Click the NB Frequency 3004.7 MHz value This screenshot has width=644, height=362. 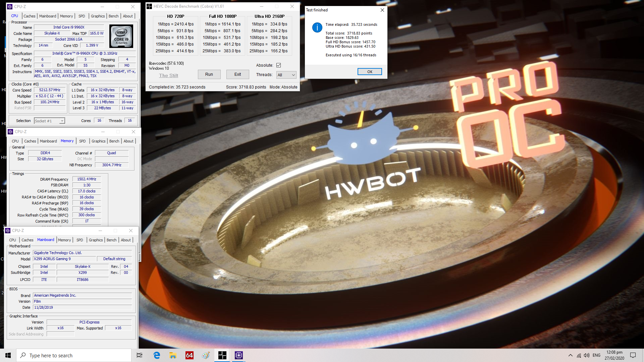tap(112, 165)
